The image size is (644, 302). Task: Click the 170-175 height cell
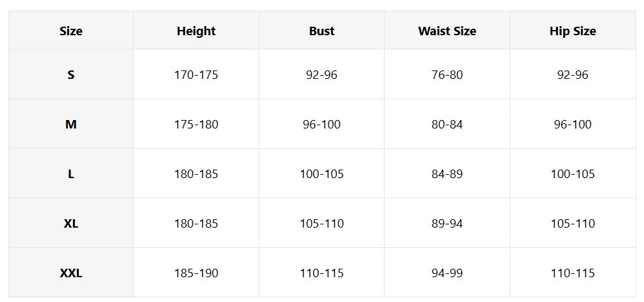(196, 75)
